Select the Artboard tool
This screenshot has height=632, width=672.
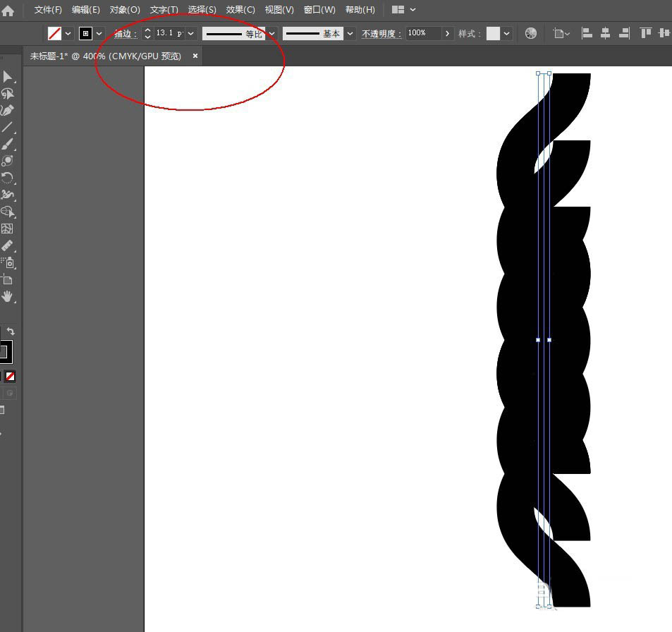[7, 279]
